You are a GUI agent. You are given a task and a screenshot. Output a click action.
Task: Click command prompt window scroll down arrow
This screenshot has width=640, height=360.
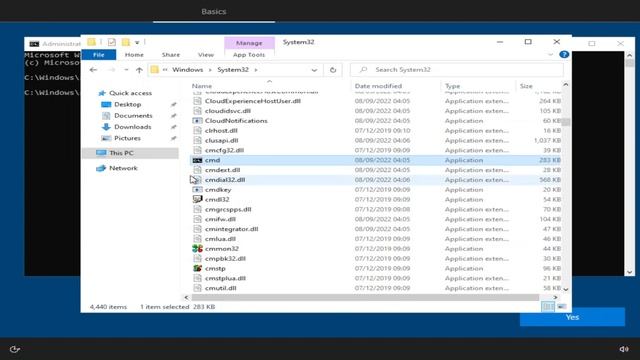(629, 272)
